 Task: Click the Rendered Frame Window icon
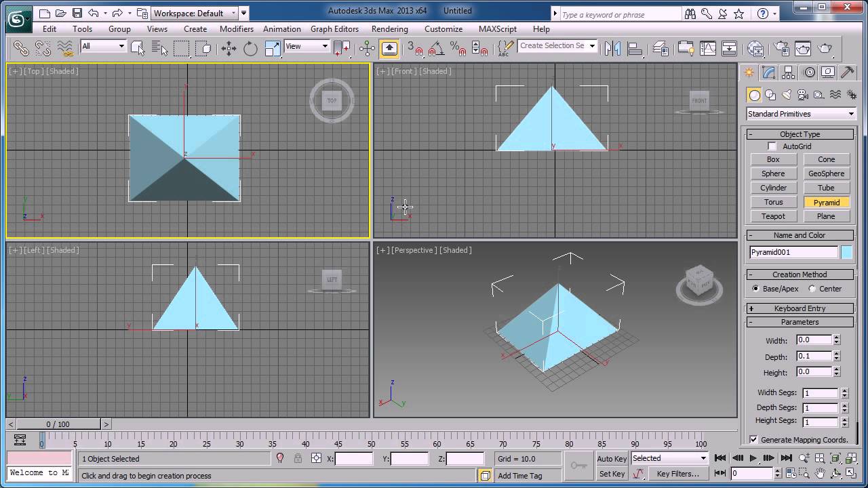click(x=802, y=48)
